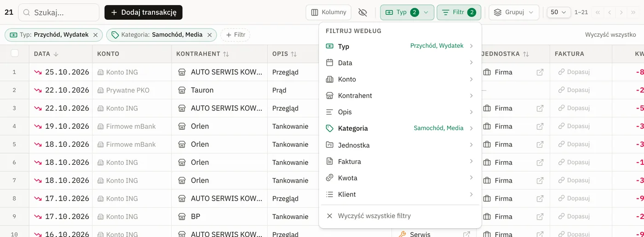Viewport: 644px width, 237px height.
Task: Click the shop icon next to Kontrahent
Action: pos(329,96)
